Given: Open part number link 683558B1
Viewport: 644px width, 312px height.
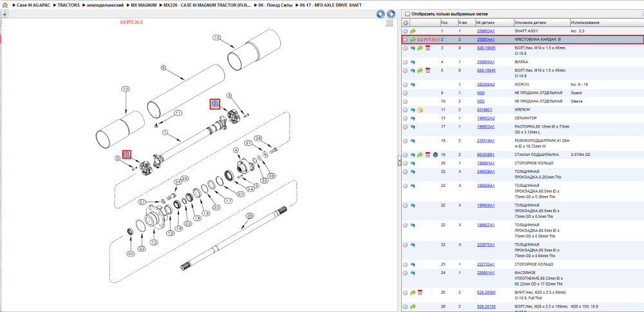Looking at the screenshot, I should click(x=486, y=155).
